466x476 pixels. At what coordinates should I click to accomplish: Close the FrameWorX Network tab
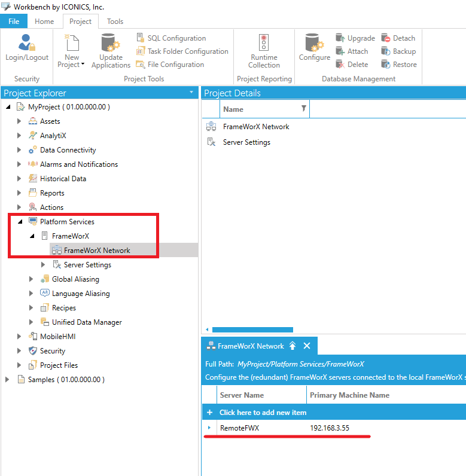pyautogui.click(x=307, y=346)
